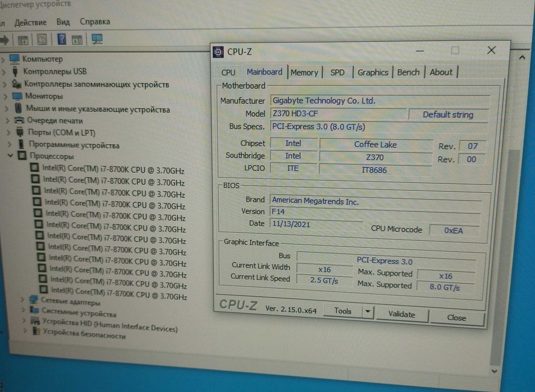Click the 0xEA CPU Microcode value
The width and height of the screenshot is (535, 392).
click(454, 230)
